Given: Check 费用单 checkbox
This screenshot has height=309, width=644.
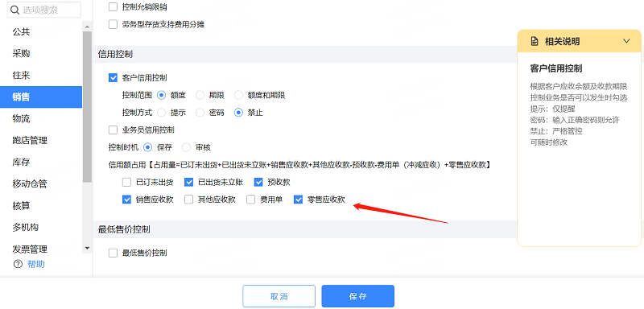Looking at the screenshot, I should (x=250, y=200).
